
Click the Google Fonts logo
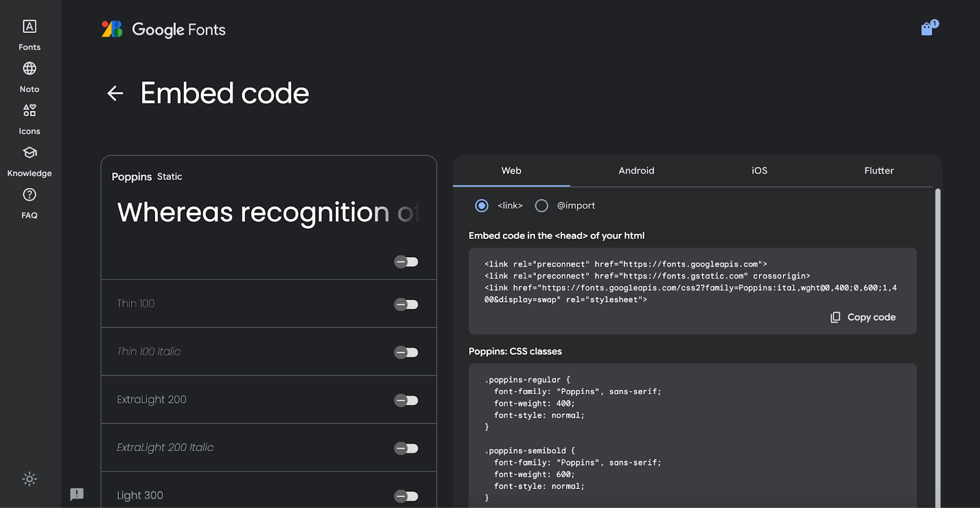pos(164,29)
